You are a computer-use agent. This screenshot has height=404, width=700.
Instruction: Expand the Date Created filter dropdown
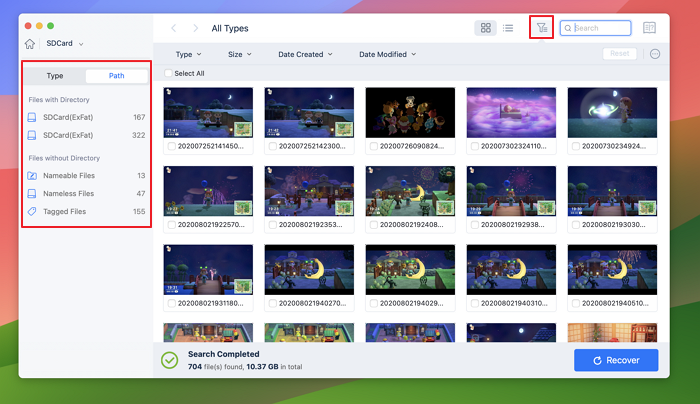point(305,54)
